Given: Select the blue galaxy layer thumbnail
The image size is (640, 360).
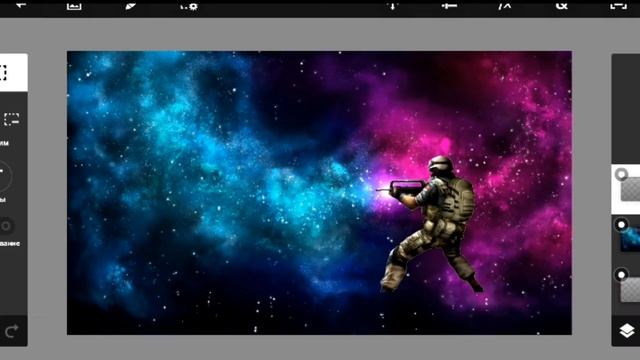Looking at the screenshot, I should tap(631, 239).
